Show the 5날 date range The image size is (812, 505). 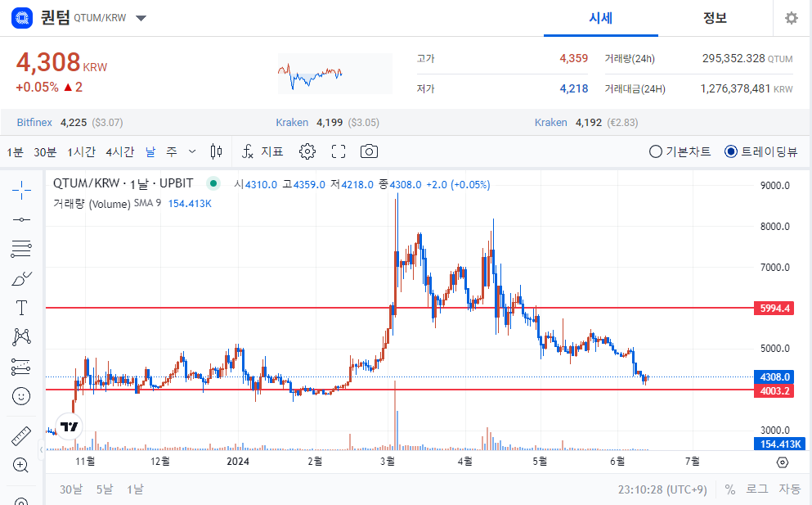coord(105,489)
